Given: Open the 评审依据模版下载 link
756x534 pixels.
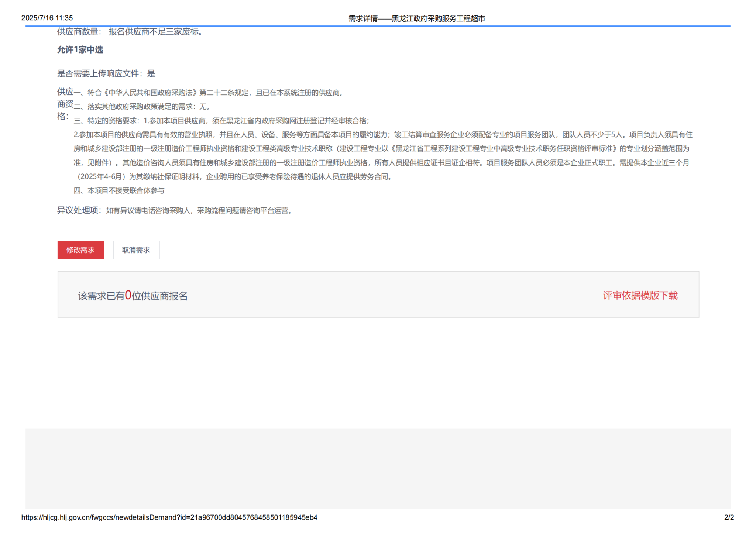Looking at the screenshot, I should tap(640, 295).
